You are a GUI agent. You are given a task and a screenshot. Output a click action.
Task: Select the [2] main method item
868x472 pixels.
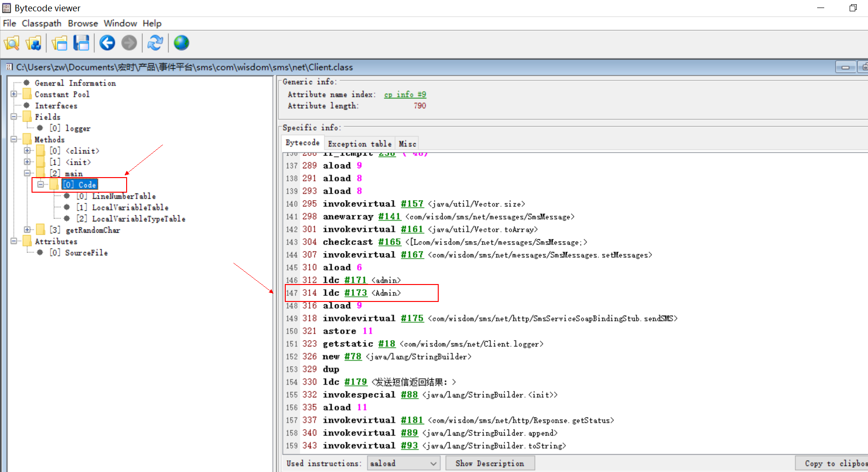coord(66,173)
